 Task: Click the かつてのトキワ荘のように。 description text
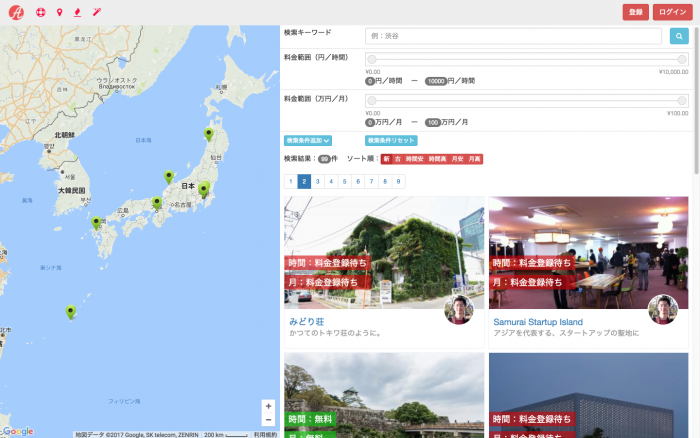click(x=335, y=333)
